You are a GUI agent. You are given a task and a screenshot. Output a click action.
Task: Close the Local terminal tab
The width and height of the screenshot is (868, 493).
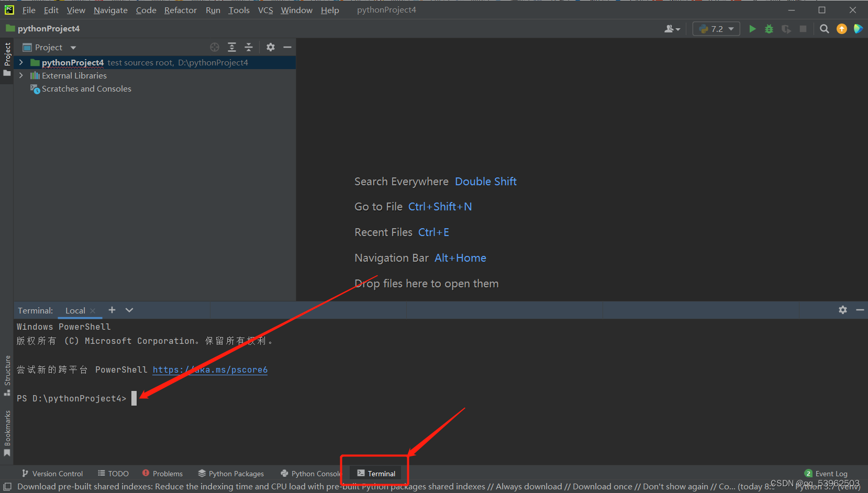point(93,311)
